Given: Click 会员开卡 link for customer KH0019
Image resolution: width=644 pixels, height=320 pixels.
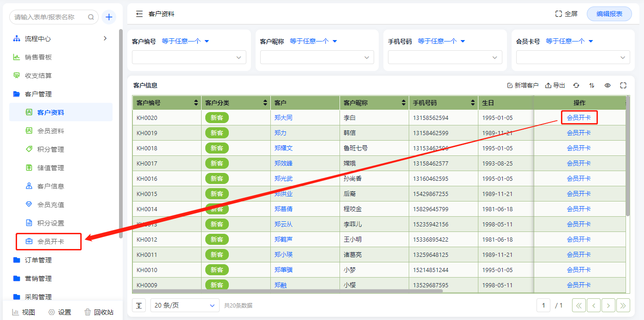Looking at the screenshot, I should point(578,133).
